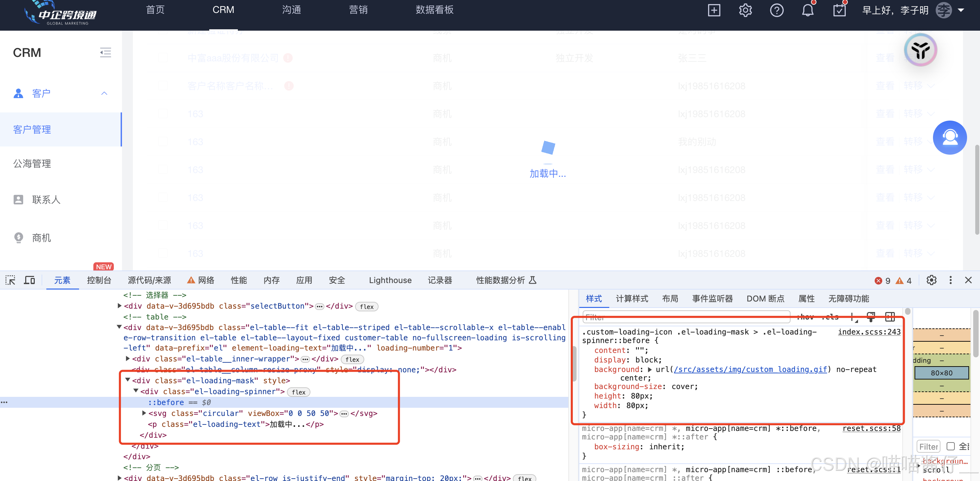Open the settings gear in the top header
This screenshot has width=980, height=481.
(745, 10)
